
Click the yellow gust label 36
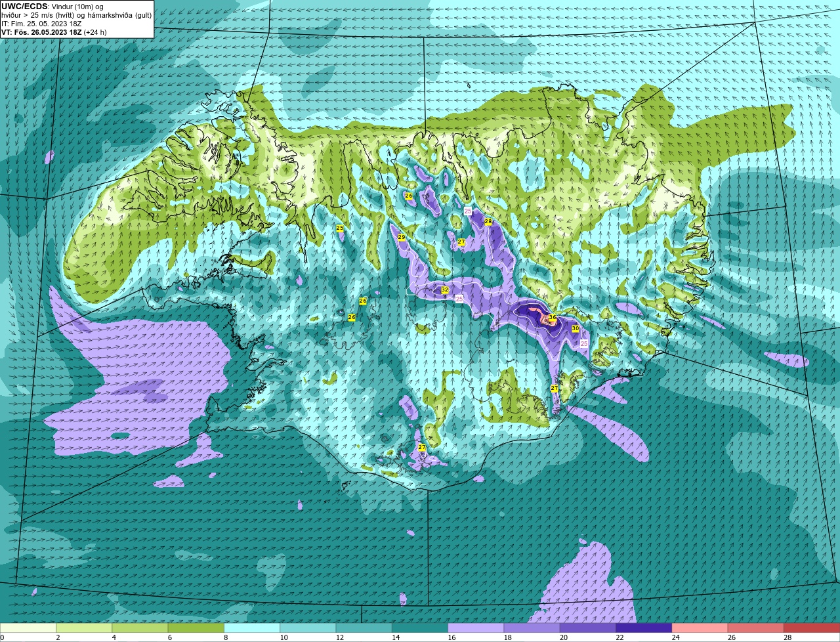[553, 318]
